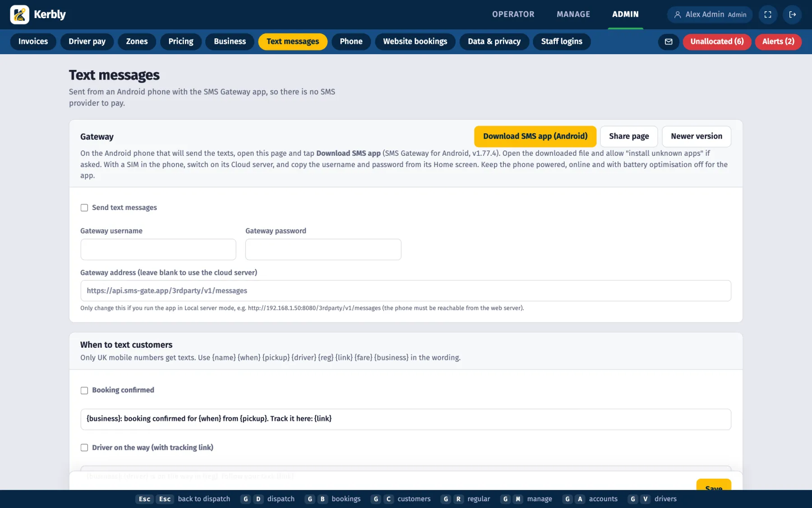Edit the booking confirmed message wording

click(x=406, y=419)
